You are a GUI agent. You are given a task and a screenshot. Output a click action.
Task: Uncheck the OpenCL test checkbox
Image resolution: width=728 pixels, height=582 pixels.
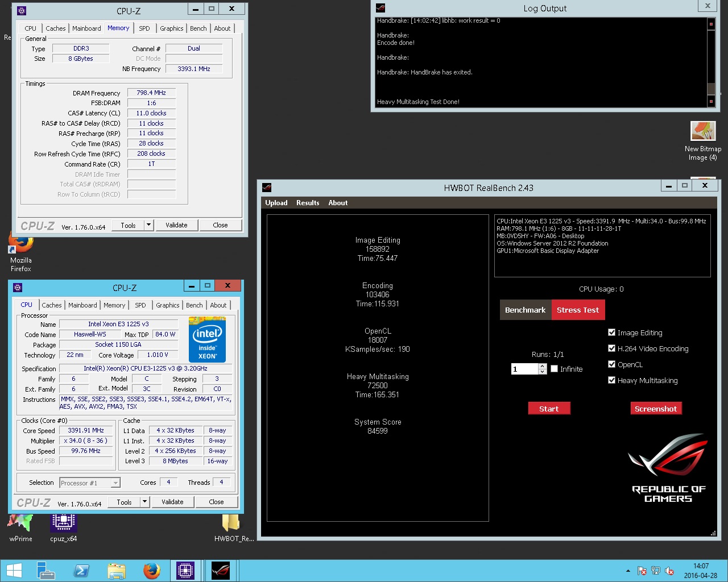pyautogui.click(x=612, y=364)
